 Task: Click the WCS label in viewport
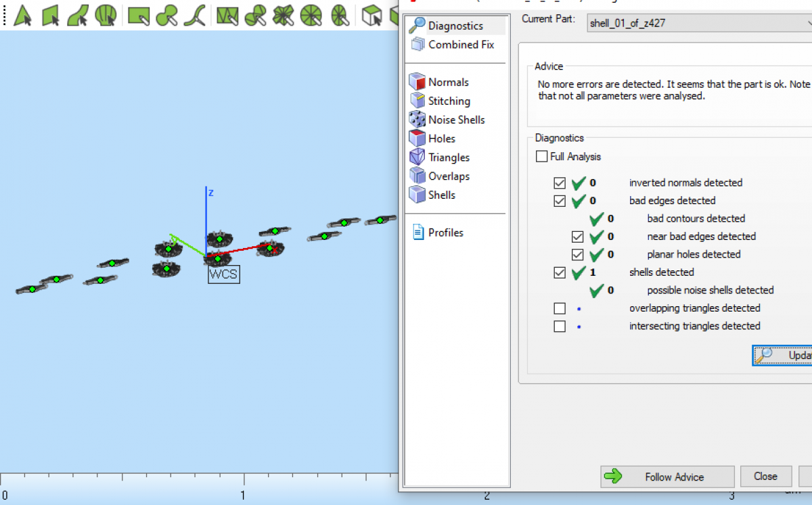(223, 274)
